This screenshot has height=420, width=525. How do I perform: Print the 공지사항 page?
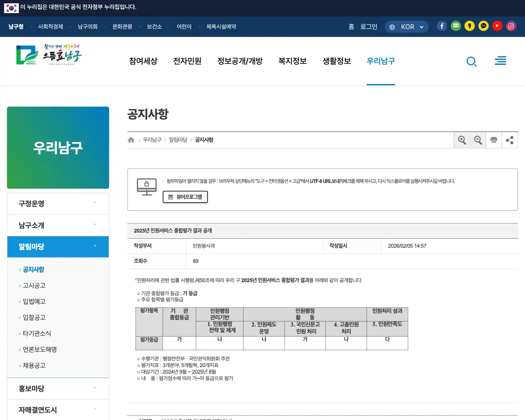494,140
